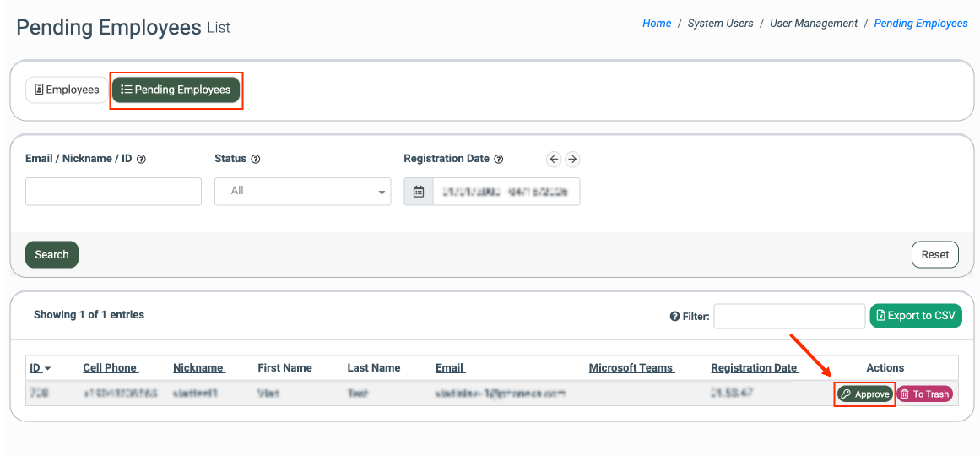Screen dimensions: 980x456
Task: Click the next date range arrow
Action: 572,159
